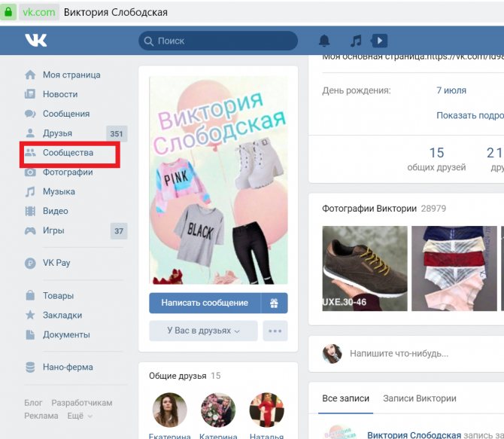
Task: Click the birthday value 7 июля
Action: point(451,90)
